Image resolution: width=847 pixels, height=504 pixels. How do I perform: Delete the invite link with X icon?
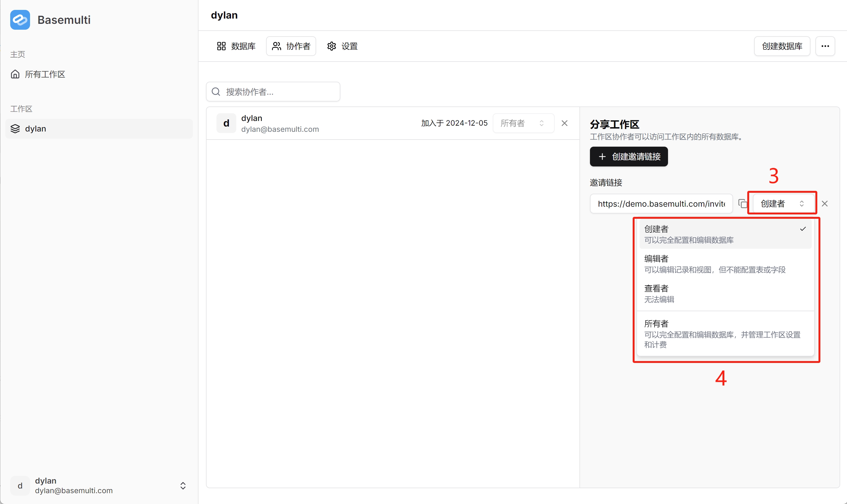click(x=824, y=204)
